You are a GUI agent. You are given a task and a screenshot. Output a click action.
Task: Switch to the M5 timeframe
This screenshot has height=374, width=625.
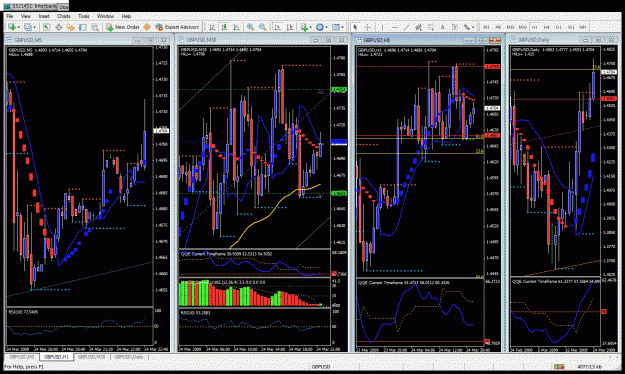click(x=498, y=27)
